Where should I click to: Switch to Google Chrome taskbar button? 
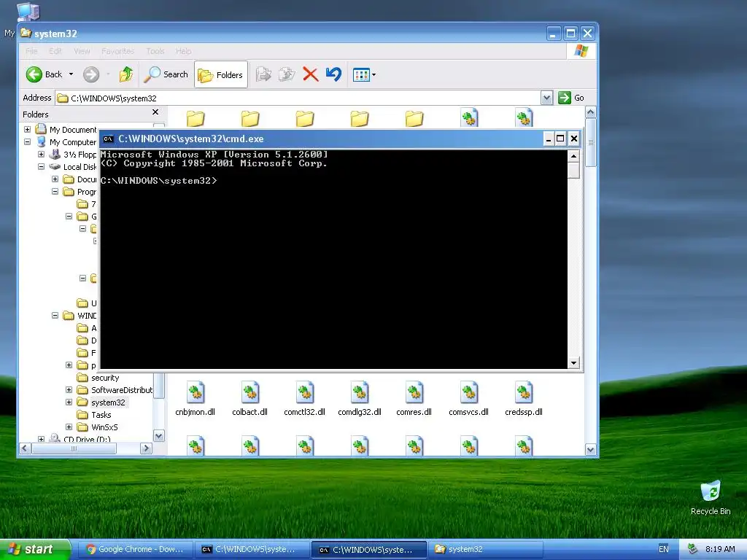coord(134,549)
